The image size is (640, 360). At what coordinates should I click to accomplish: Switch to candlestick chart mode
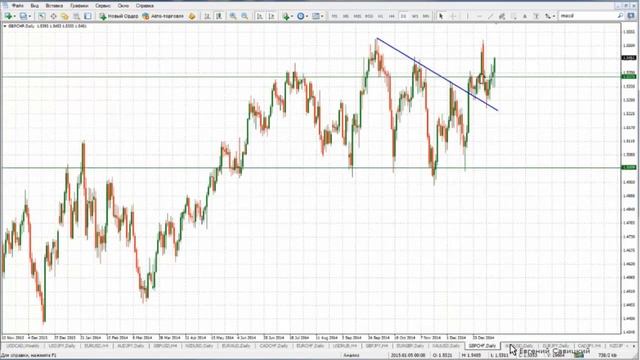click(219, 16)
